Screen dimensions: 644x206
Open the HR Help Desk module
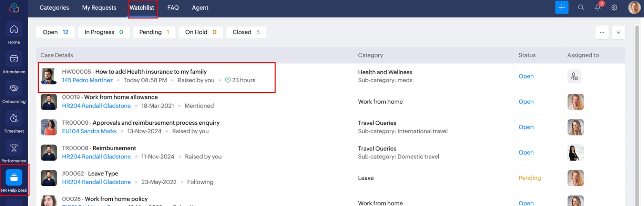point(14,181)
